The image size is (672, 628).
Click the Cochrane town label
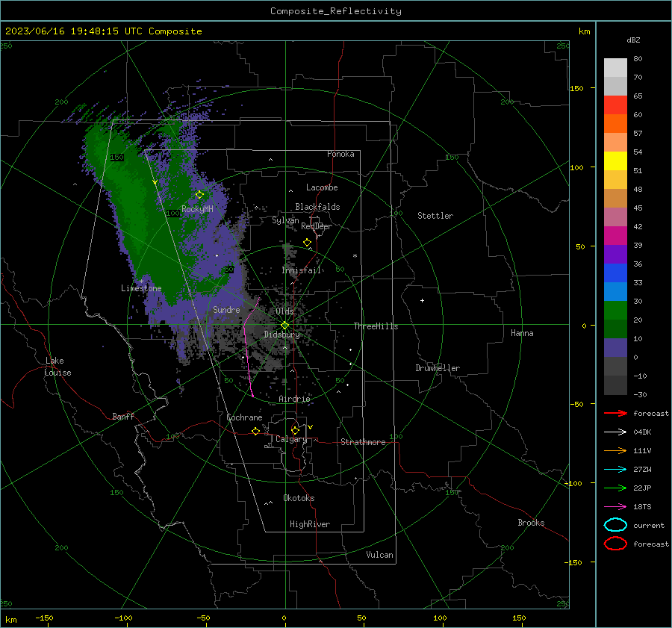tap(244, 417)
